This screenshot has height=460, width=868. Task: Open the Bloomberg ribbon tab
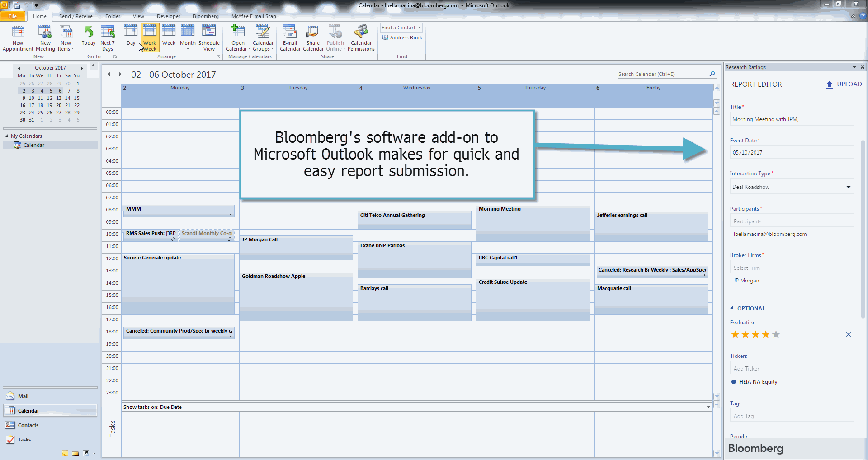coord(206,16)
